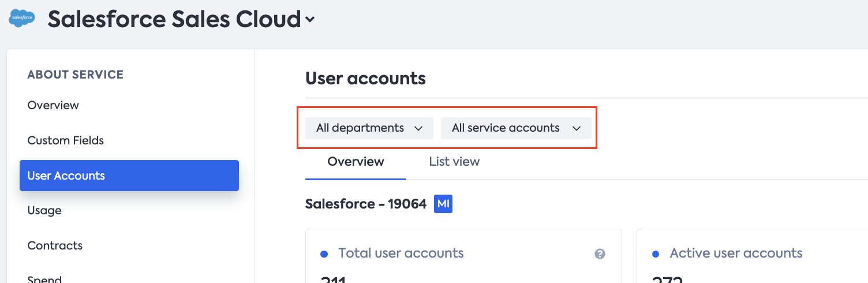Open the Usage sidebar section

coord(44,210)
